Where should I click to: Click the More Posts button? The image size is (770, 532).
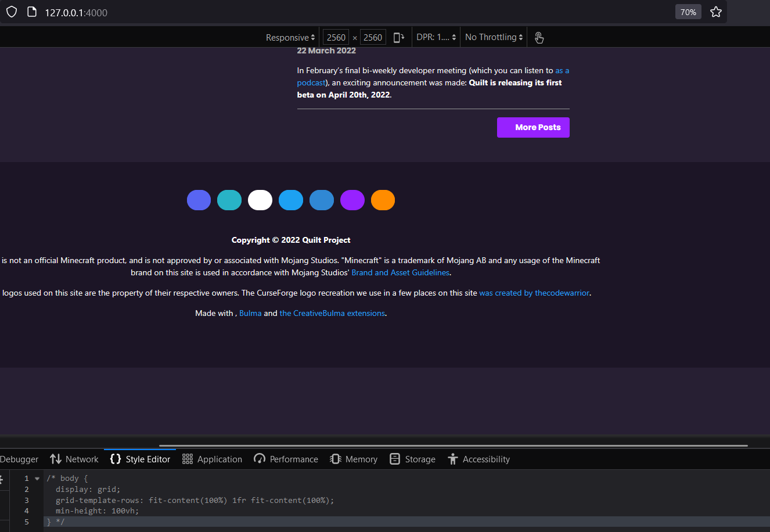[x=533, y=127]
